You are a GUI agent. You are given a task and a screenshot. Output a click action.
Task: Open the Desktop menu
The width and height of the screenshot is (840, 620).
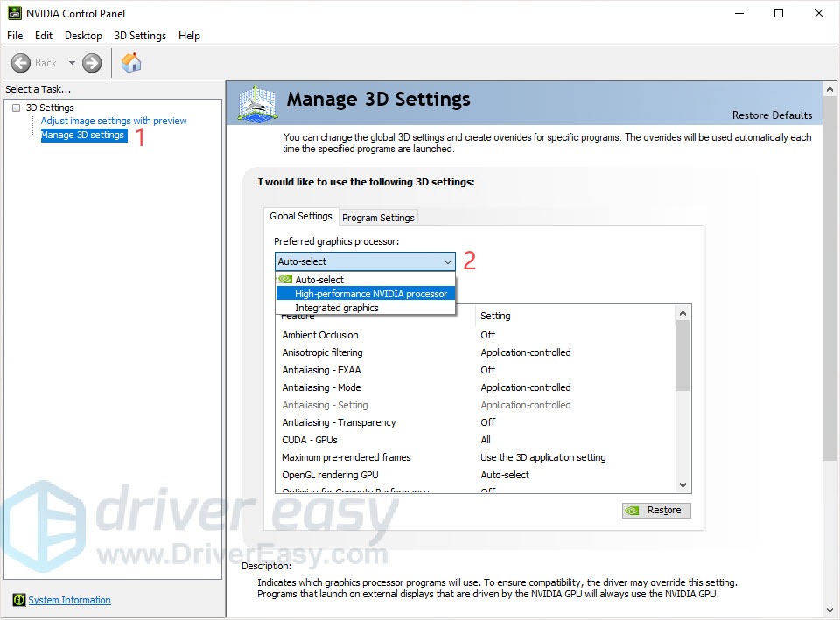(83, 36)
